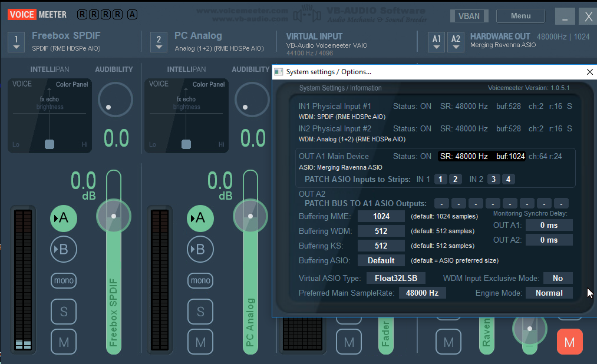The width and height of the screenshot is (597, 364).
Task: Click the Freebox SPDIF strip name label
Action: point(66,36)
